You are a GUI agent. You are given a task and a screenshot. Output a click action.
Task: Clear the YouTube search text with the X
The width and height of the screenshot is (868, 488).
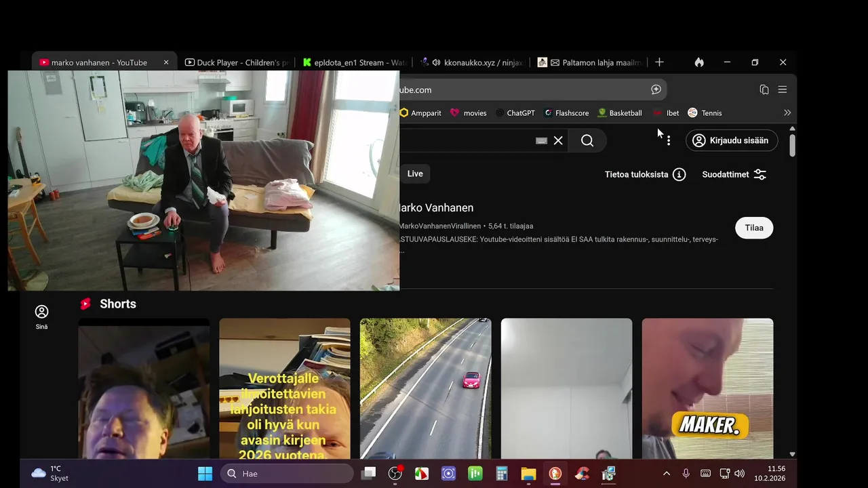click(x=558, y=140)
